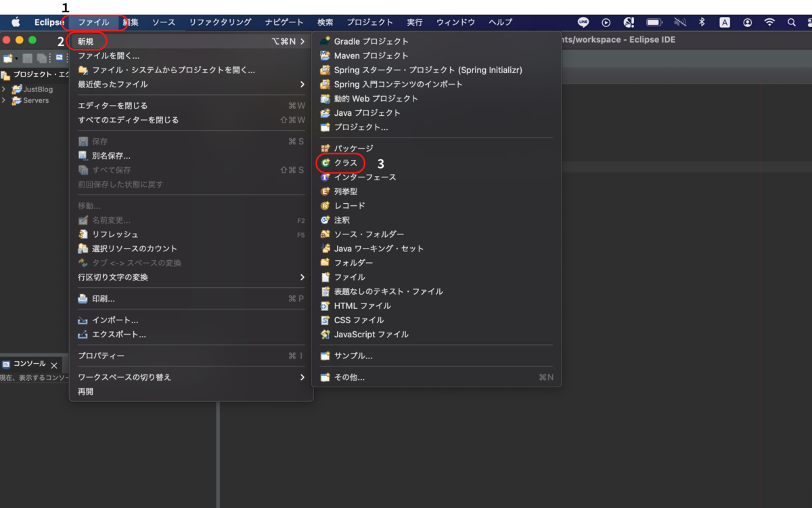Open the ヘルプ menu
This screenshot has width=812, height=508.
500,22
